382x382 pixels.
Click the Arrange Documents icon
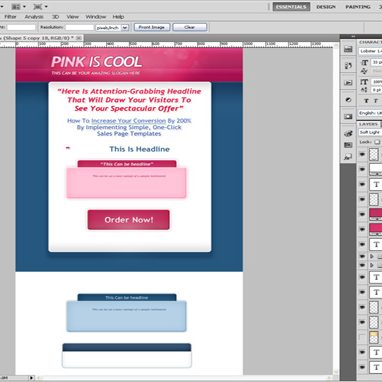tap(18, 6)
